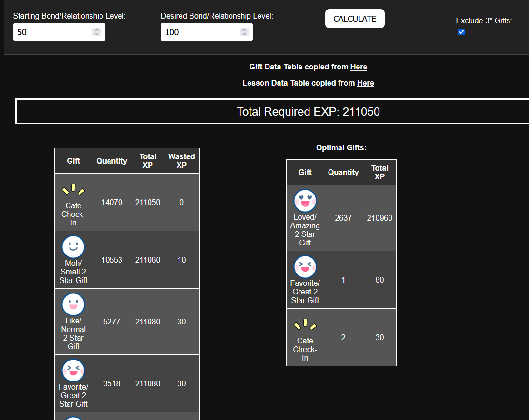The height and width of the screenshot is (420, 529).
Task: Click the optimal Cafe Check-In total XP '30'
Action: tap(379, 337)
